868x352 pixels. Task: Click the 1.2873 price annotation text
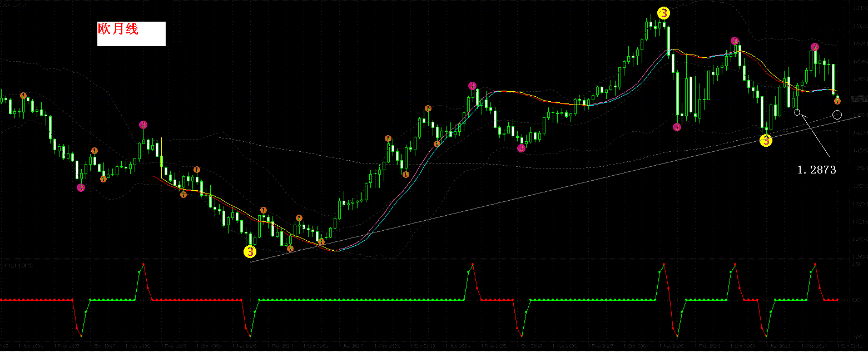816,170
